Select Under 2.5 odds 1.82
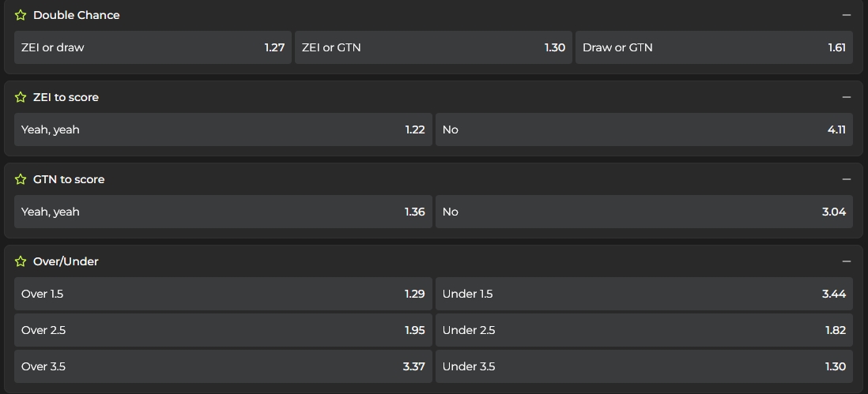868x394 pixels. click(643, 330)
